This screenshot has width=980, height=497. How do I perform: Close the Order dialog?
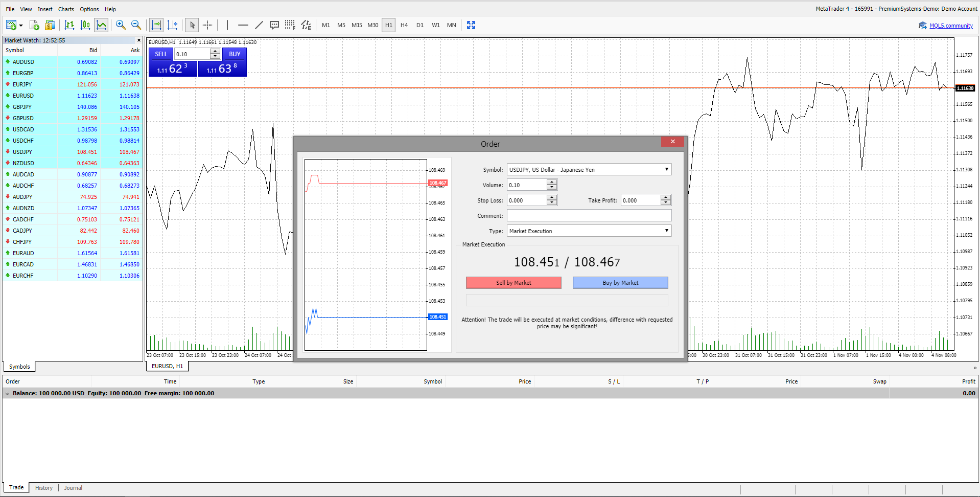[x=672, y=142]
